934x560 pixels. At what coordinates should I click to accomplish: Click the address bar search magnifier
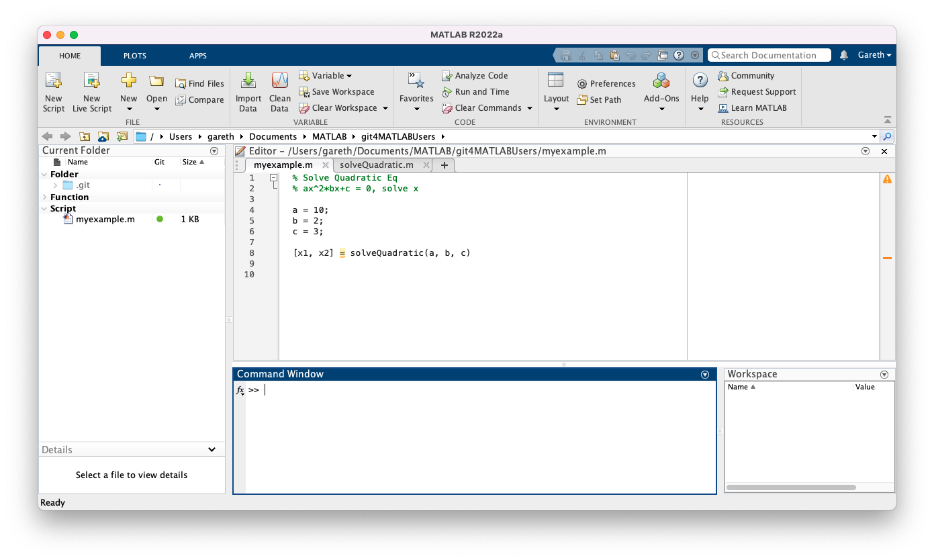[x=888, y=136]
